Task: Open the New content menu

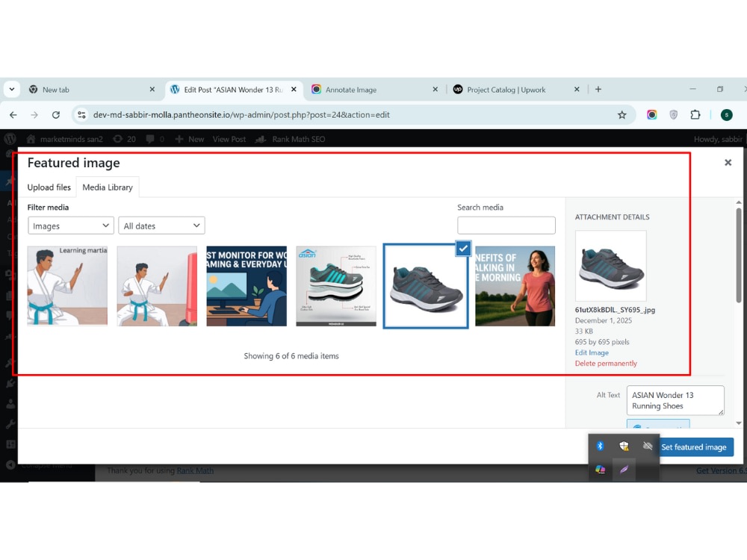Action: click(190, 139)
